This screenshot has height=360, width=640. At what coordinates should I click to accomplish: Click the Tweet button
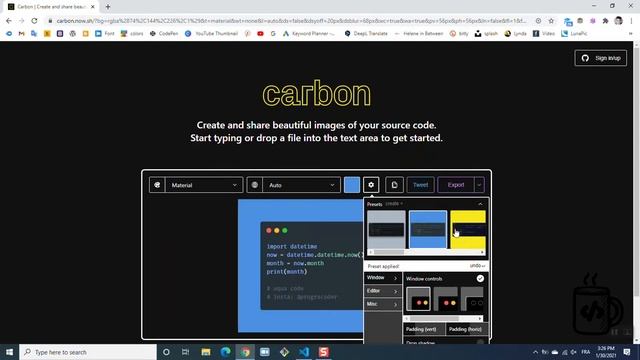click(x=420, y=185)
